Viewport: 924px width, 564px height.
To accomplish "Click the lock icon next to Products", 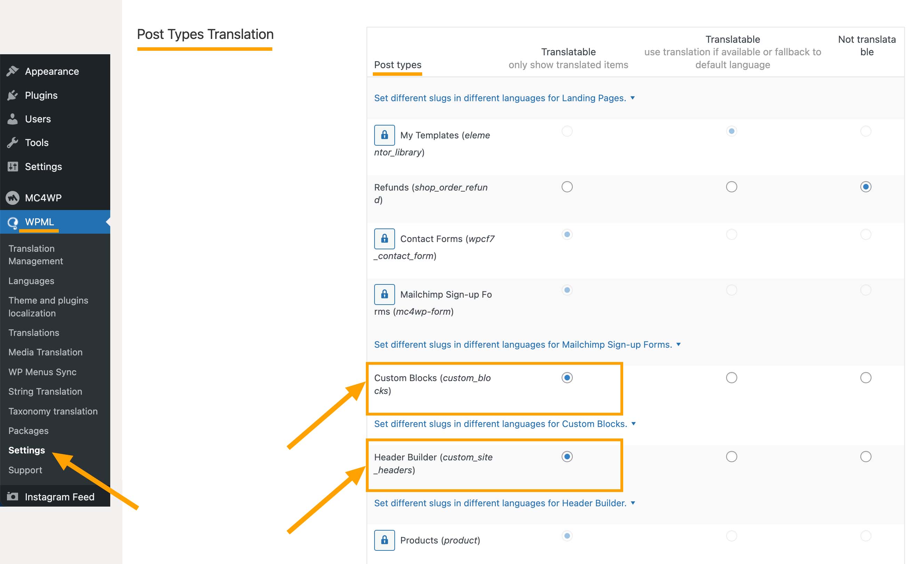I will [x=384, y=540].
